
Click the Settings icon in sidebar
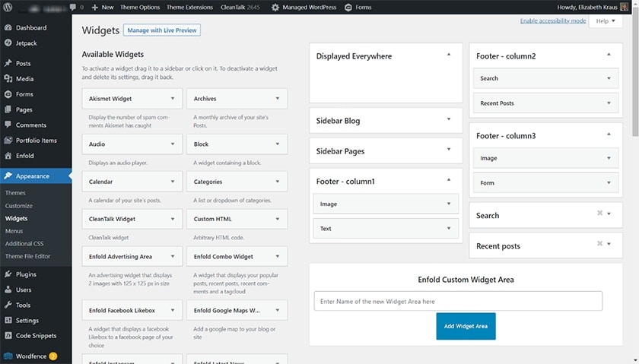point(8,321)
